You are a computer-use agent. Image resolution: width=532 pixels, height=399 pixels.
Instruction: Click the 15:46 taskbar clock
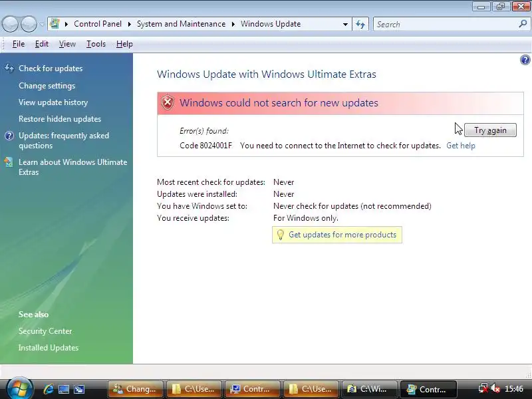pos(513,388)
